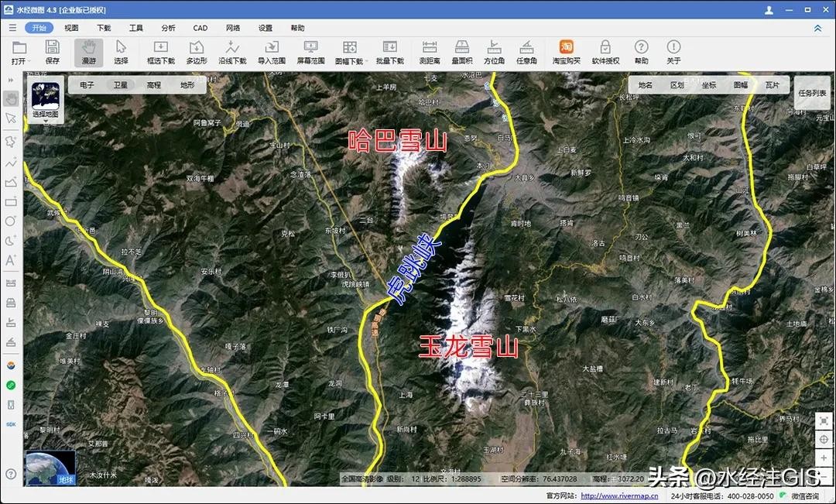The image size is (836, 504).
Task: Click the zoom in plus map control
Action: pyautogui.click(x=824, y=458)
